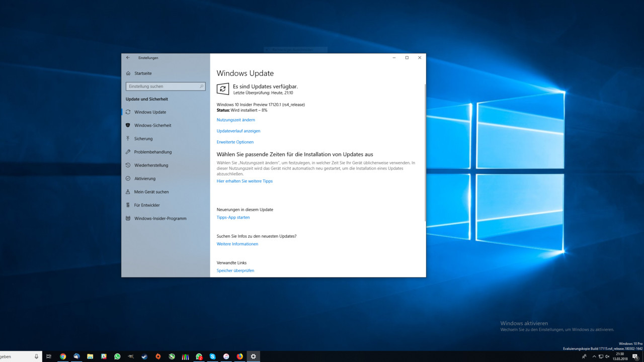644x362 pixels.
Task: Click the 'Wird installiert – 8%' status text
Action: pyautogui.click(x=249, y=110)
